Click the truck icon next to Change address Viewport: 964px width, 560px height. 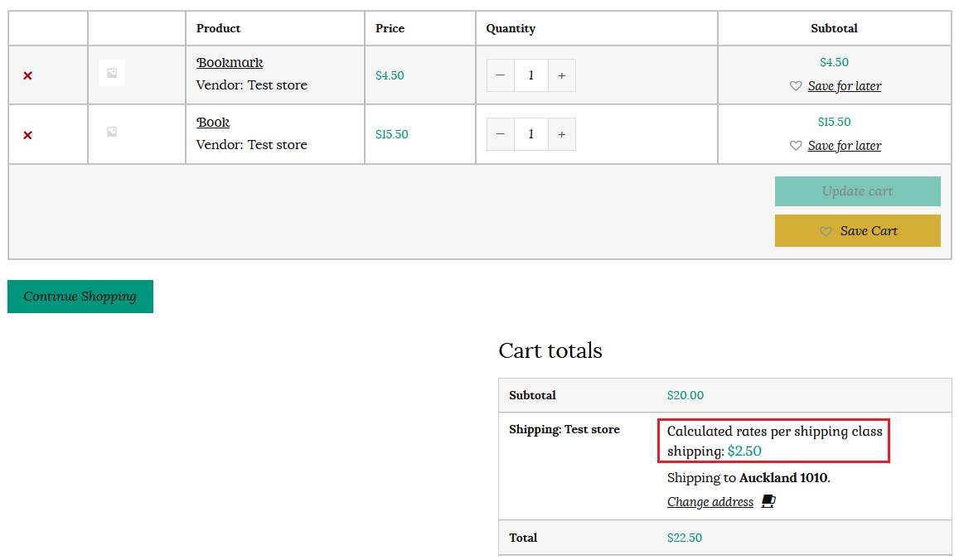[x=768, y=501]
